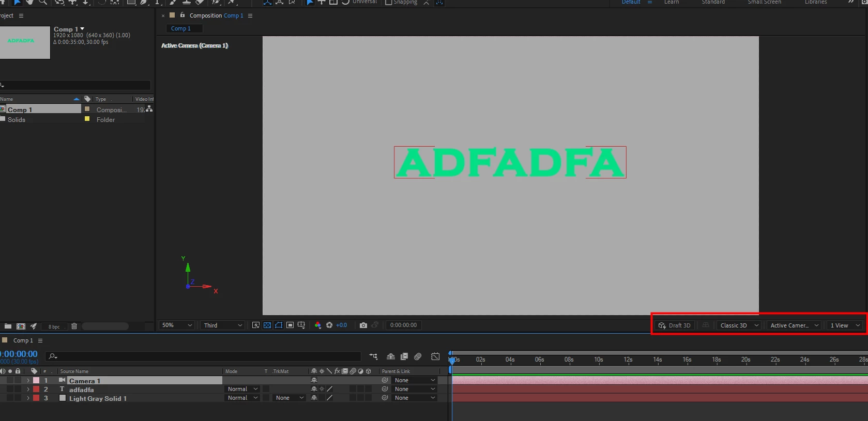Open Composition panel menu
Viewport: 868px width, 421px height.
pyautogui.click(x=250, y=15)
